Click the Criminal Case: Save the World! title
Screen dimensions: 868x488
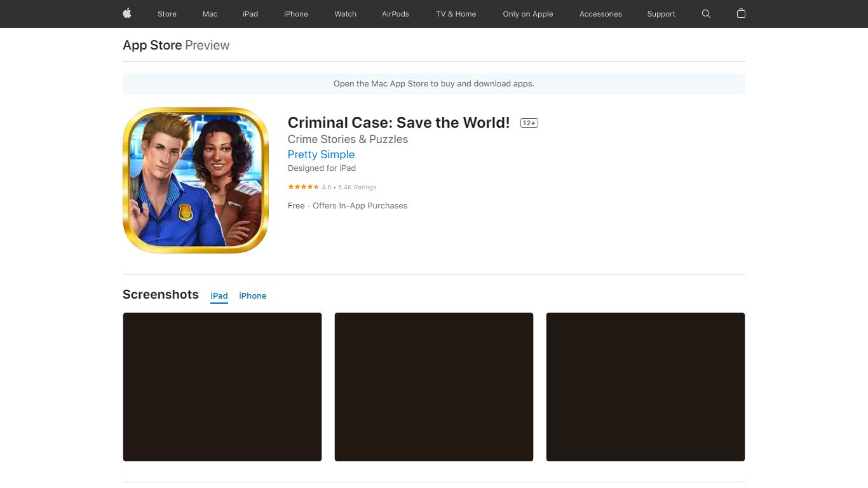point(399,123)
